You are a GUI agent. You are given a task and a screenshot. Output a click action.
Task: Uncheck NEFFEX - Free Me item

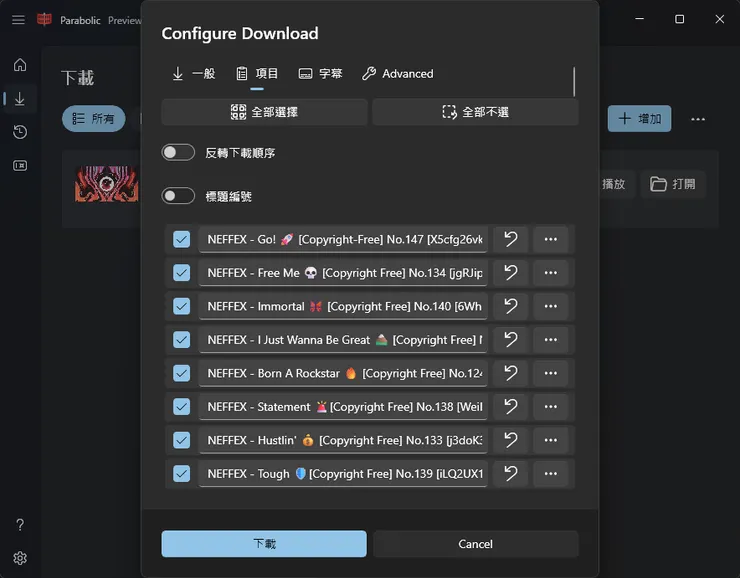(x=181, y=273)
